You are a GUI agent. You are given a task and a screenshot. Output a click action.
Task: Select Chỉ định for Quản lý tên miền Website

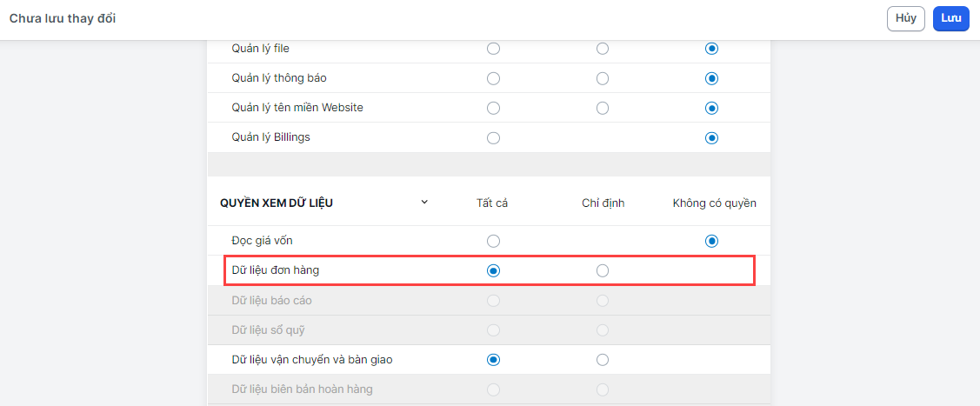click(603, 108)
